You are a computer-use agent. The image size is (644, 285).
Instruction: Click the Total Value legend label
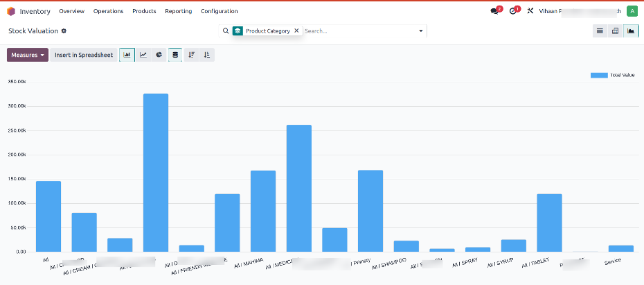(x=623, y=76)
